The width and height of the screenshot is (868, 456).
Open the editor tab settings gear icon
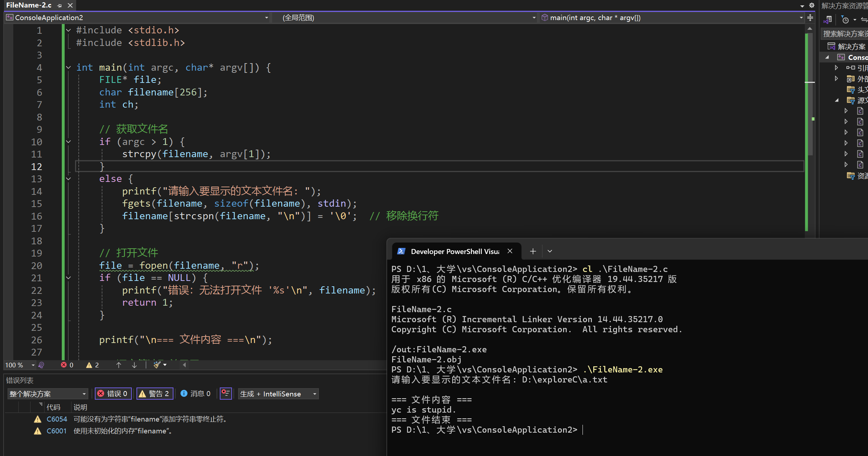point(812,5)
